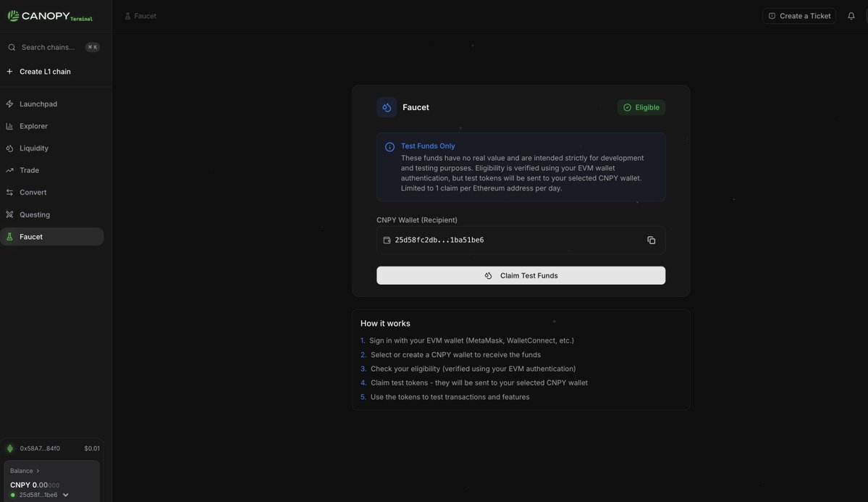The image size is (868, 502).
Task: Select the CNPY wallet address 25d58fc2db...1ba51be6
Action: pyautogui.click(x=439, y=240)
